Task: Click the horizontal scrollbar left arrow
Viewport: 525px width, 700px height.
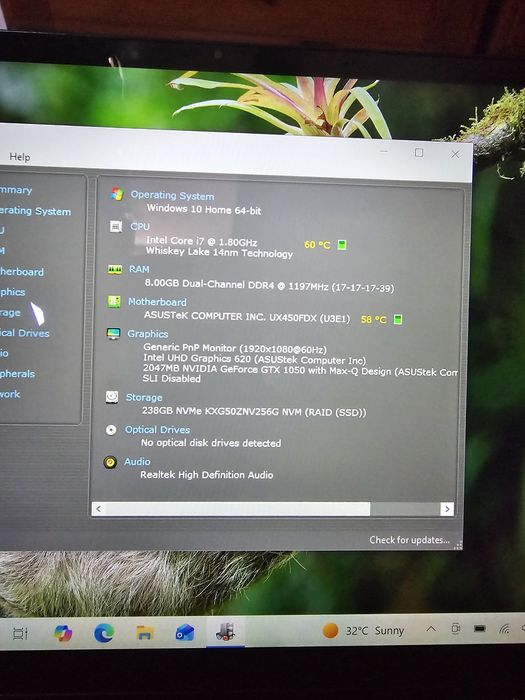Action: pyautogui.click(x=99, y=508)
